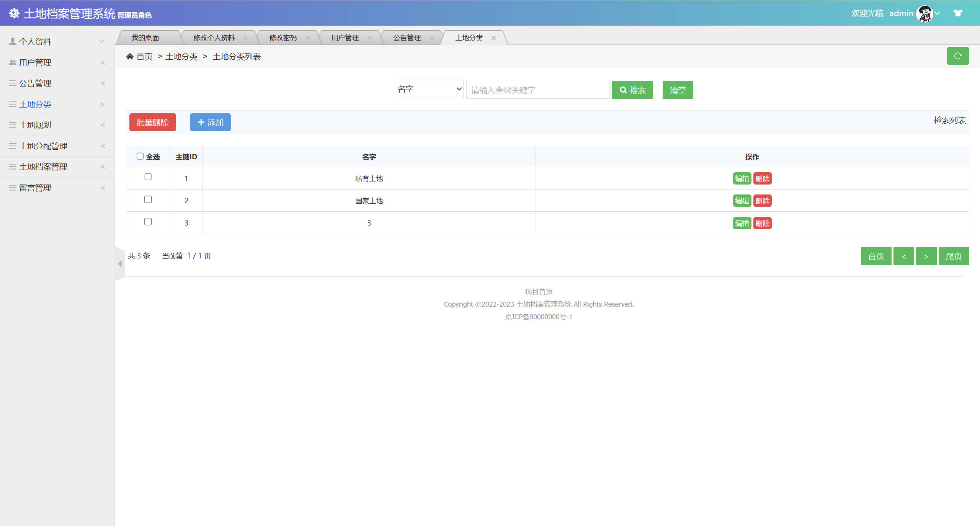The image size is (980, 526).
Task: Check the checkbox for row 私有土地
Action: [x=148, y=177]
